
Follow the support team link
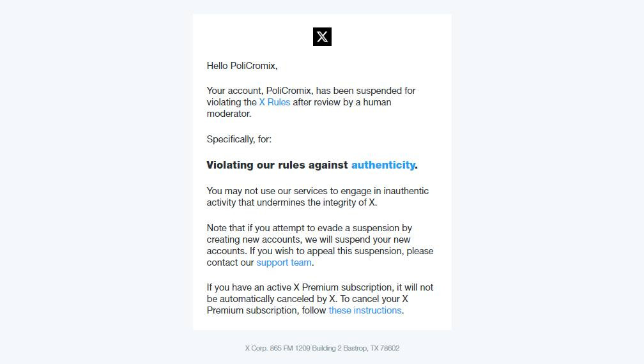tap(284, 262)
